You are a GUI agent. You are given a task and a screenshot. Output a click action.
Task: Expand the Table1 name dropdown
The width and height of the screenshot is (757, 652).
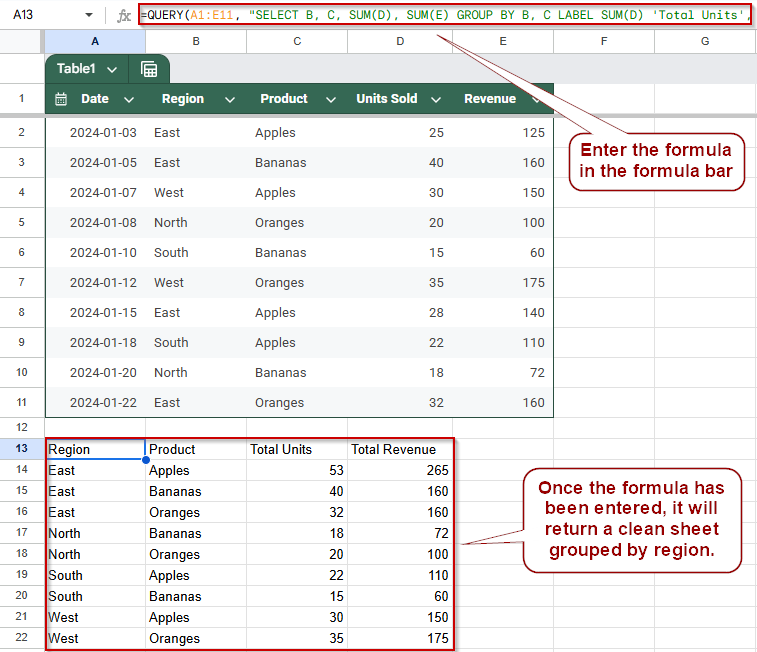point(112,69)
